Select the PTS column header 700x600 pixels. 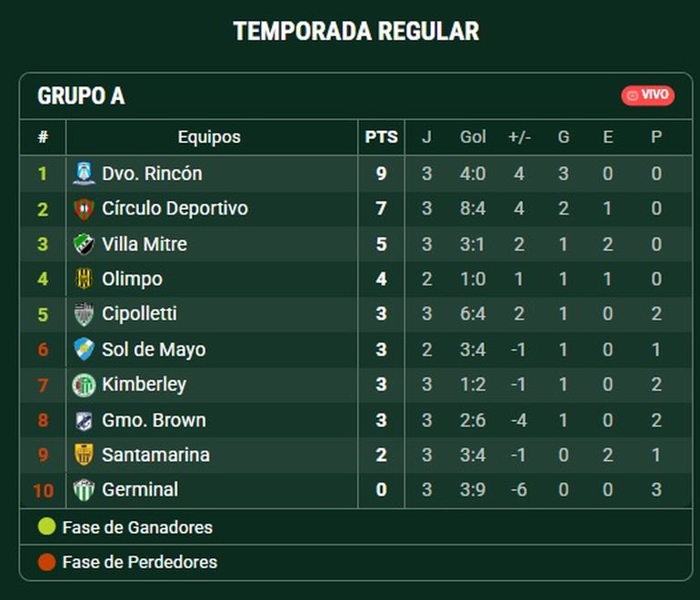tap(381, 137)
